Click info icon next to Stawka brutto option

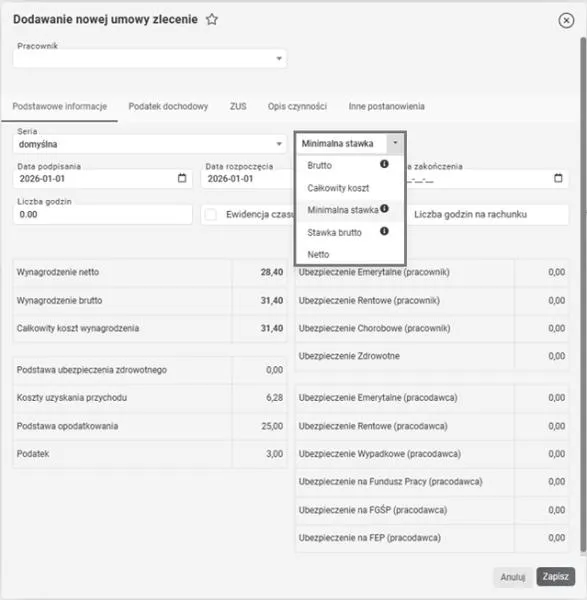[x=384, y=231]
